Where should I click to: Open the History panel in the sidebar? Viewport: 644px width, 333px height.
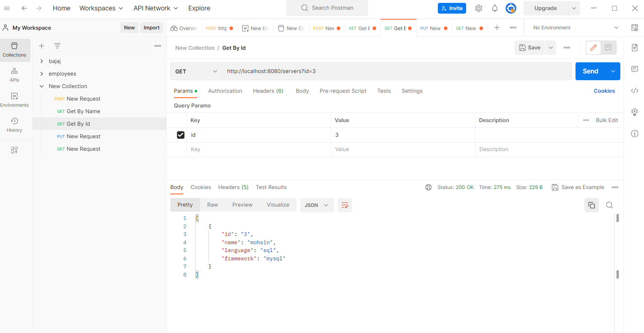[14, 125]
